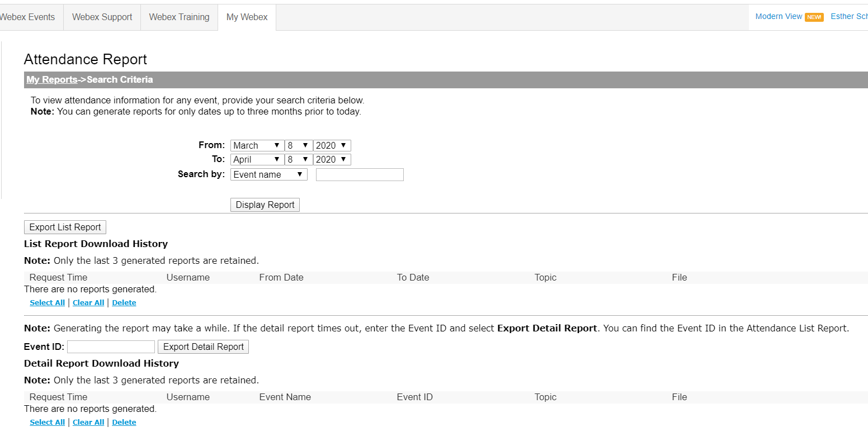Select All in Detail Report history
Image resolution: width=868 pixels, height=446 pixels.
click(48, 422)
